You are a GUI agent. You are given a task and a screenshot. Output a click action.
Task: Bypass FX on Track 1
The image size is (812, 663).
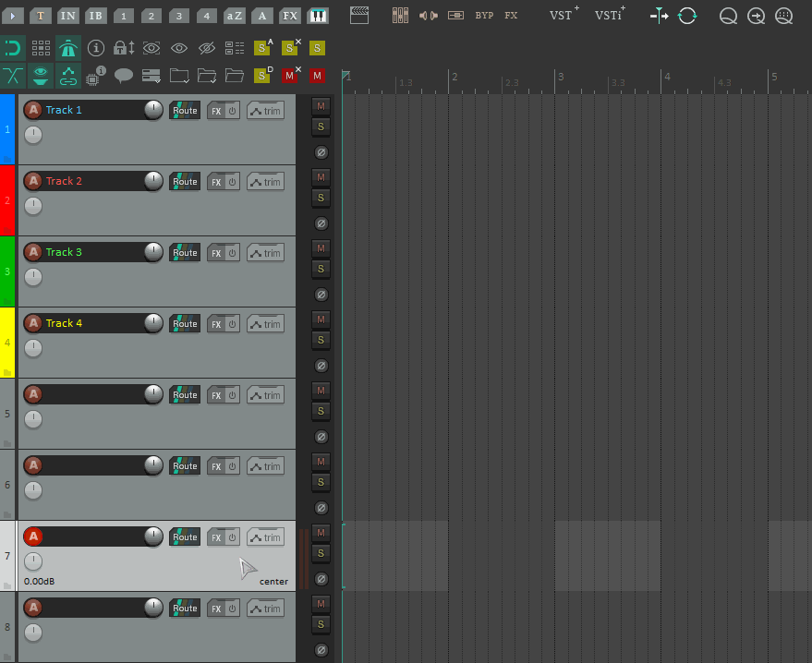(x=233, y=111)
